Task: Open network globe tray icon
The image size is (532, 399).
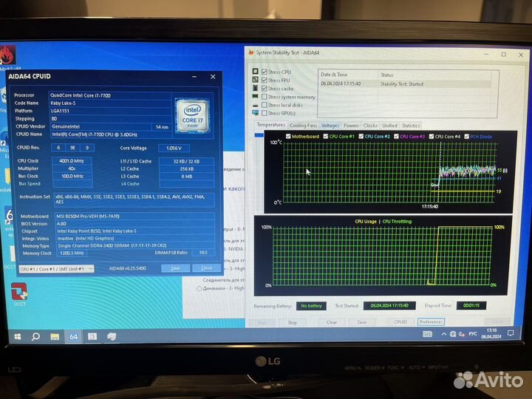Action: tap(453, 334)
